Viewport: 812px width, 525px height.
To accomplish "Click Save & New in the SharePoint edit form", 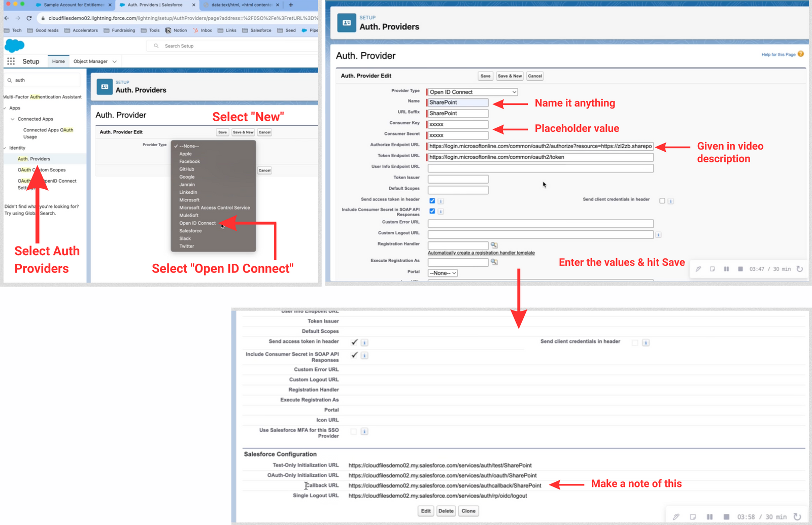I will pyautogui.click(x=510, y=76).
